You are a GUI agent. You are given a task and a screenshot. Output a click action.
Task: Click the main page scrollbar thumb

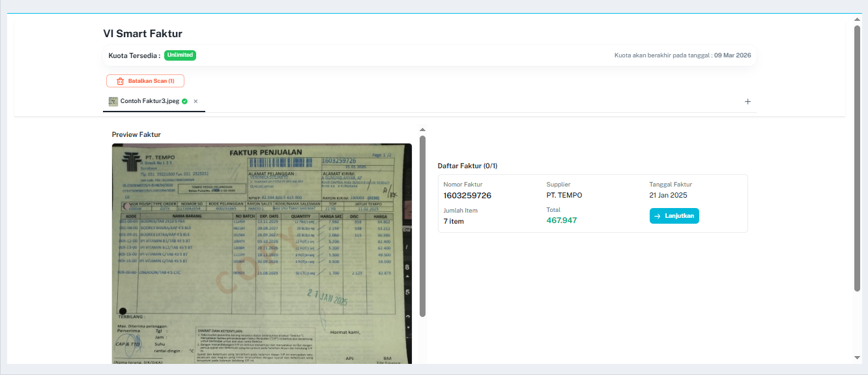(x=857, y=157)
